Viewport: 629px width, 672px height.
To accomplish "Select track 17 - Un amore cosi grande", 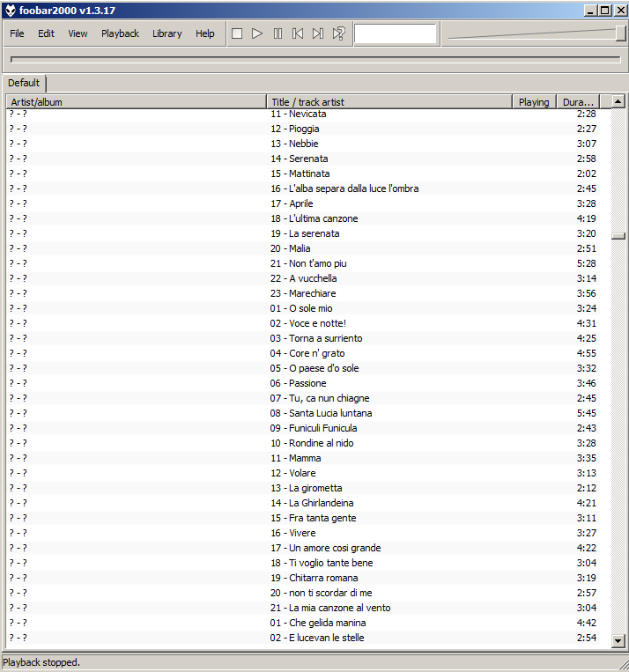I will 303,548.
